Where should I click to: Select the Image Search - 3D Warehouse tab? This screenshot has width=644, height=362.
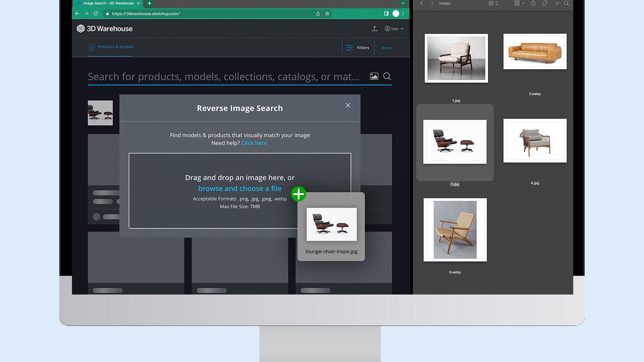(108, 3)
